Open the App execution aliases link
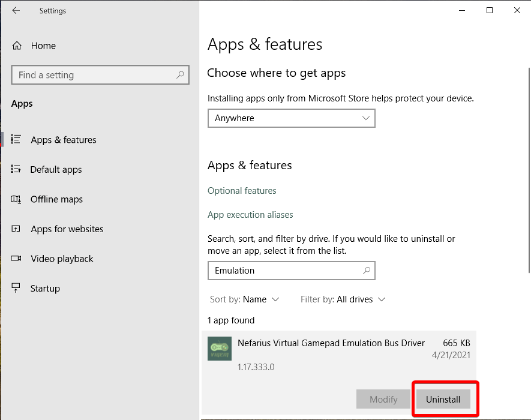531x420 pixels. pos(250,215)
